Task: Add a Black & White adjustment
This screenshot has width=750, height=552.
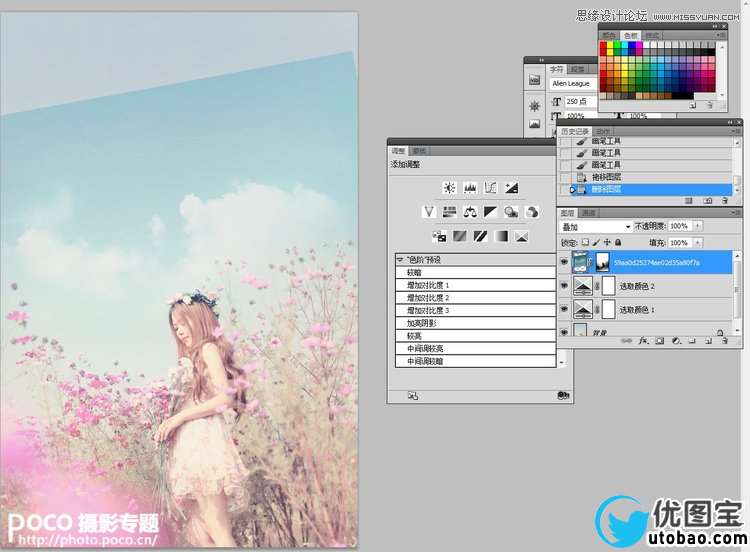Action: pyautogui.click(x=490, y=211)
